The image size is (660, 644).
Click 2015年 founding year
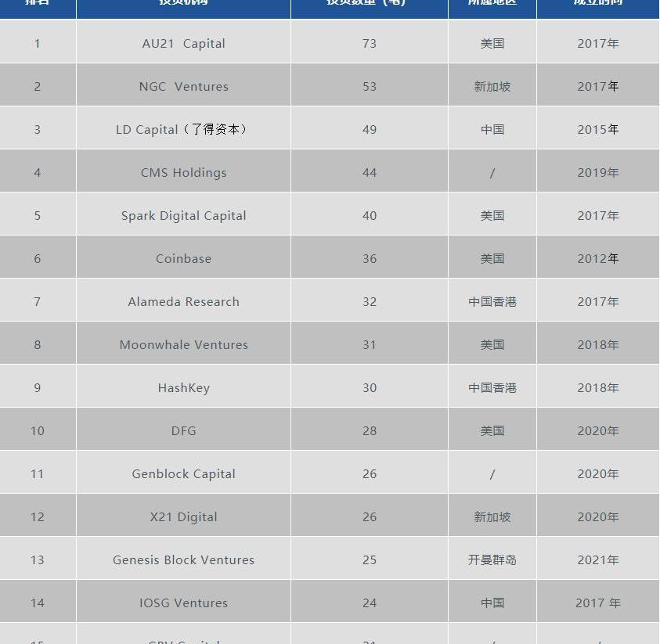point(597,129)
